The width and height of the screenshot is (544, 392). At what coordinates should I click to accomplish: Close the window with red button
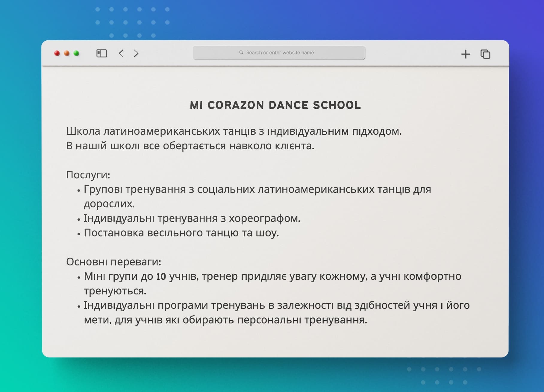point(57,53)
